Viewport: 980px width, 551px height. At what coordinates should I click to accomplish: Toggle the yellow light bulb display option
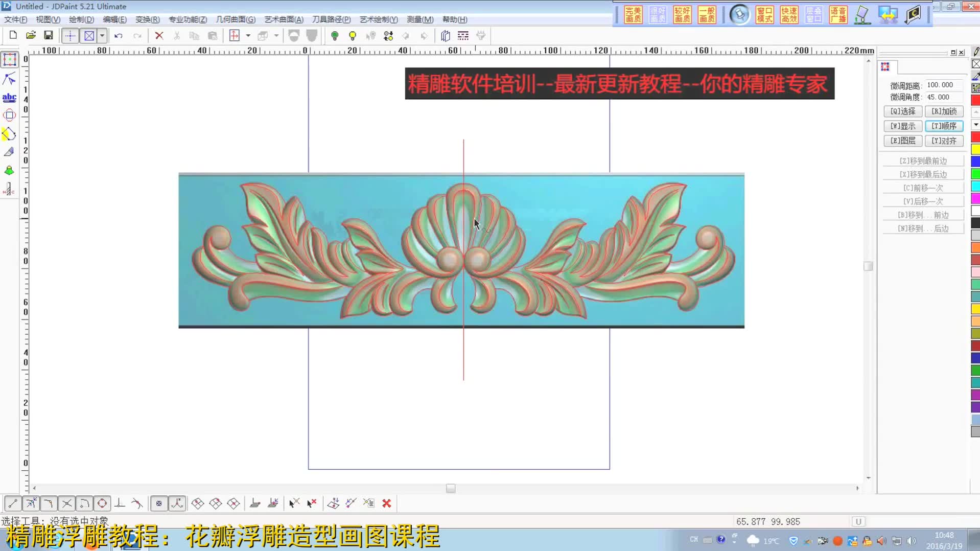click(x=352, y=36)
